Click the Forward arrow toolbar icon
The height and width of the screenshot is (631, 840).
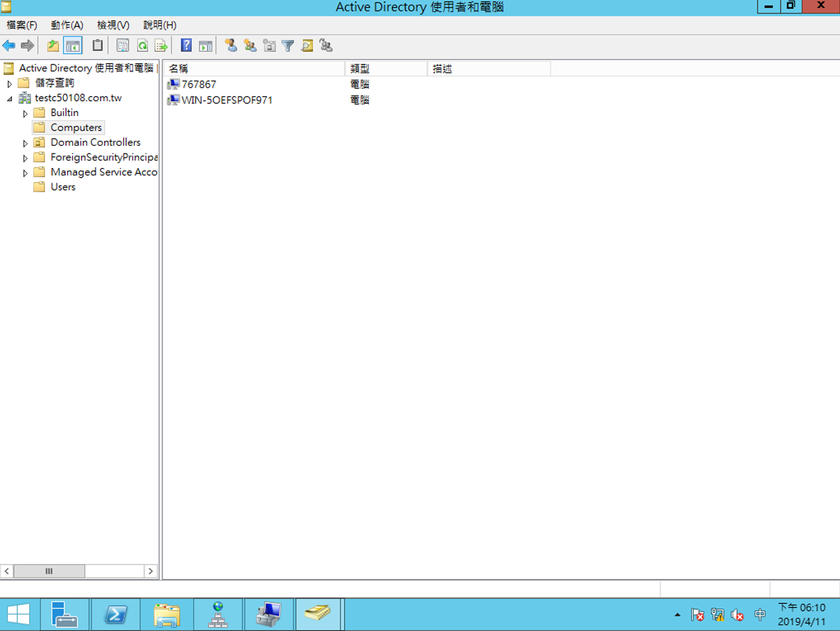(x=27, y=46)
